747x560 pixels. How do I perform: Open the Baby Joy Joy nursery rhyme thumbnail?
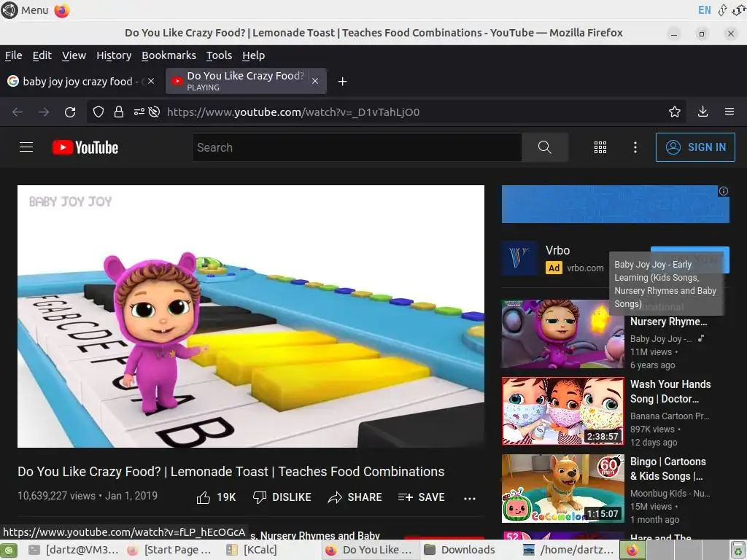pyautogui.click(x=562, y=334)
